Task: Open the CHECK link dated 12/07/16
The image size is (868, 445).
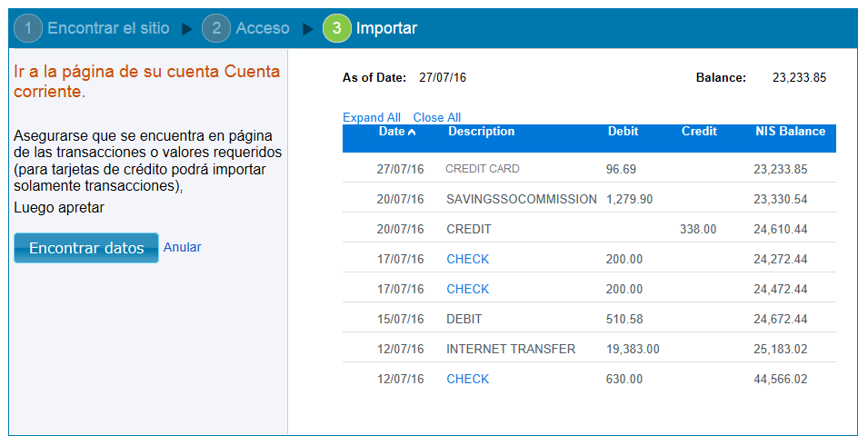Action: [467, 379]
